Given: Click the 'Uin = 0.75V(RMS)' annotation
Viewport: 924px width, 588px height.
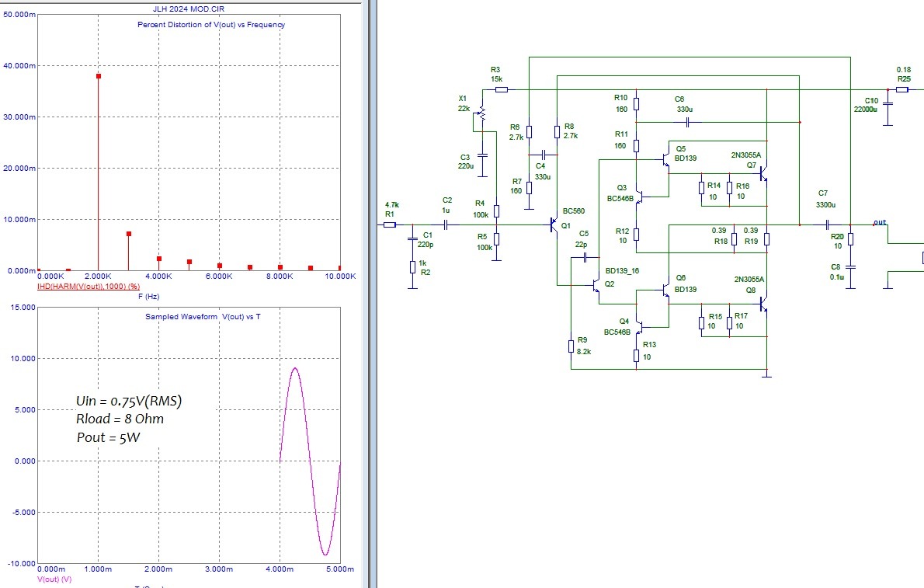Looking at the screenshot, I should [x=129, y=401].
